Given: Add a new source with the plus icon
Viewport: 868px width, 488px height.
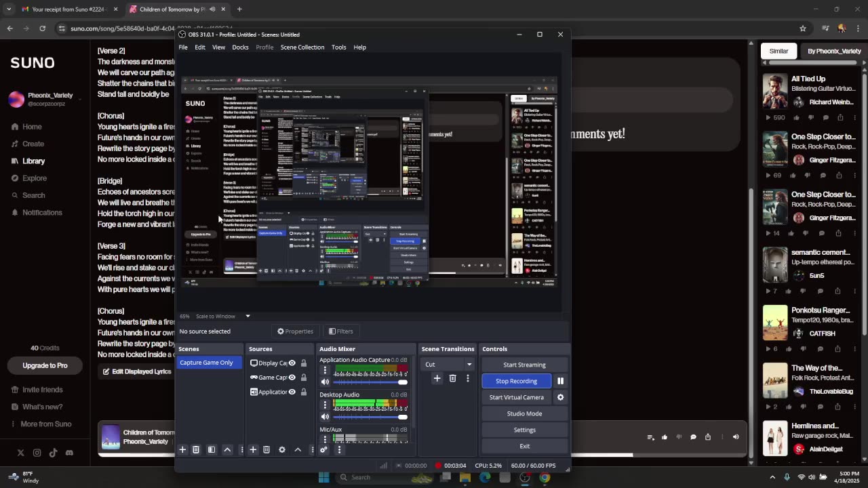Looking at the screenshot, I should tap(253, 449).
